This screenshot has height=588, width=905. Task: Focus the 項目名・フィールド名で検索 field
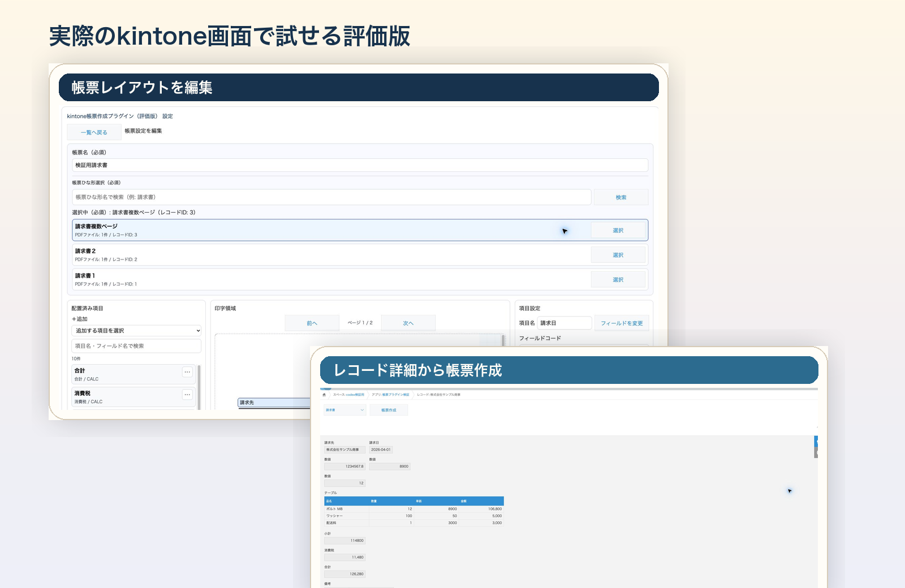coord(136,346)
